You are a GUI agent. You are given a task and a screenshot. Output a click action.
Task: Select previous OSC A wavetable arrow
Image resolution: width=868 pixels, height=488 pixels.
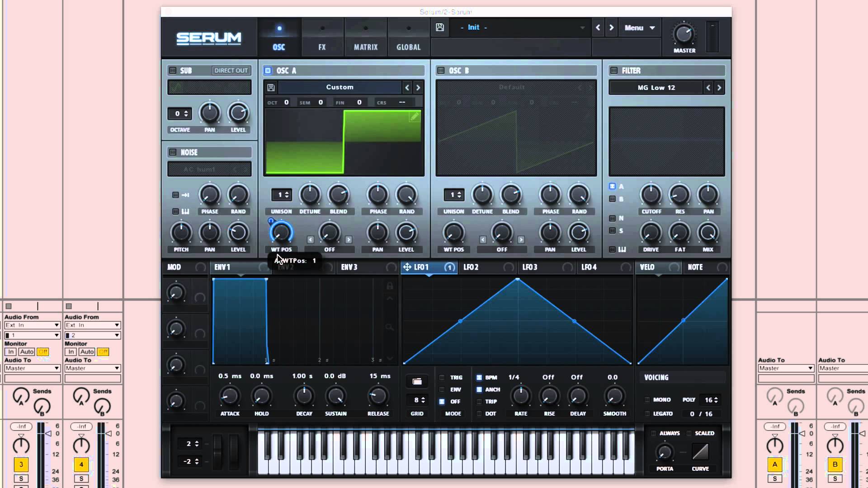point(407,88)
